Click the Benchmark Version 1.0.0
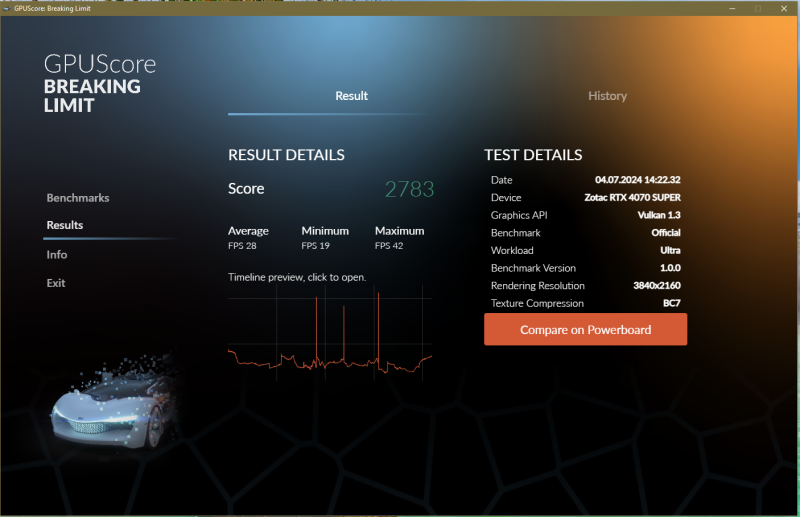The image size is (800, 517). coord(670,268)
